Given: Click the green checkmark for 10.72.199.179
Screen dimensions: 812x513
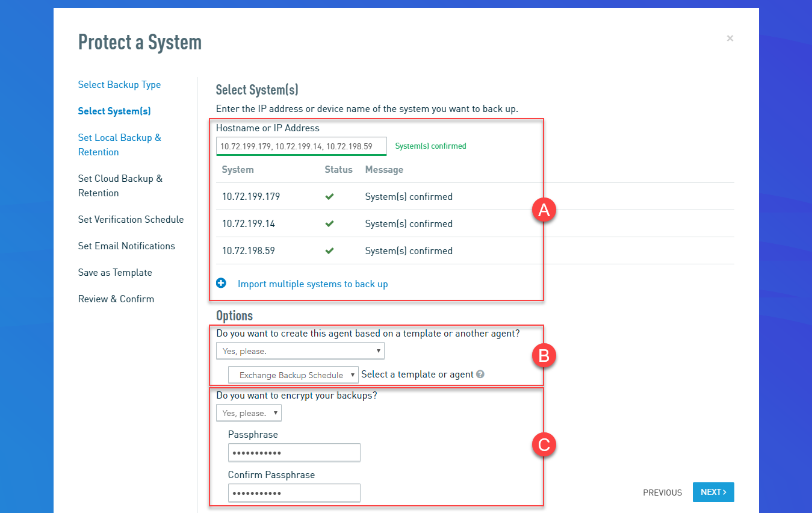Looking at the screenshot, I should [x=329, y=197].
